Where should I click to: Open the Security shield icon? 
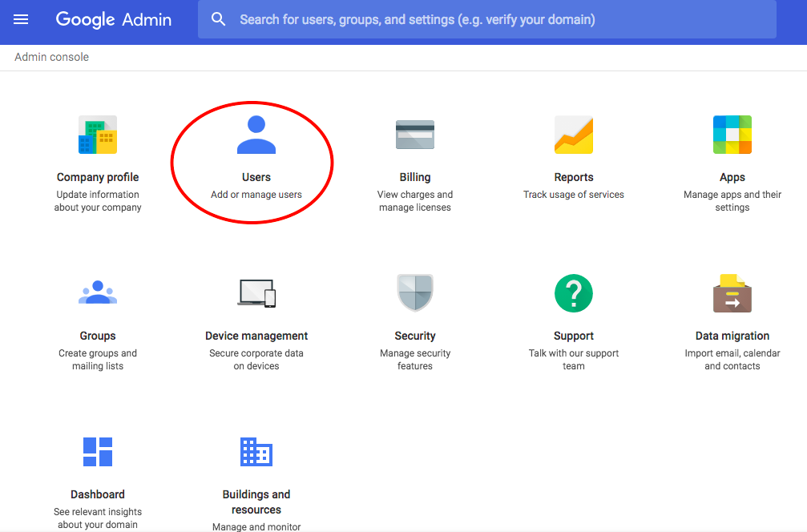click(415, 293)
